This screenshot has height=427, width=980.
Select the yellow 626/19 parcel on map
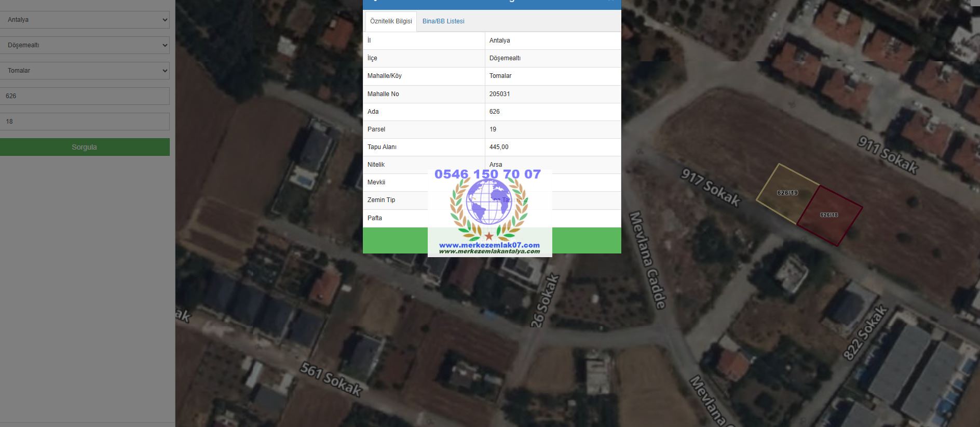(786, 193)
